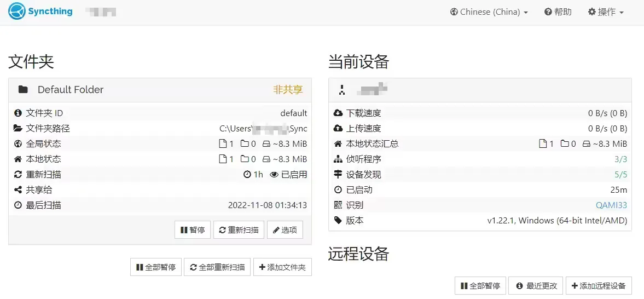Open the Chinese (China) language dropdown
The image size is (644, 299).
point(489,12)
